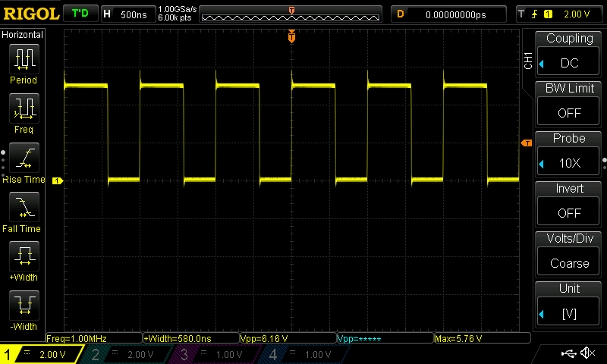Click the waveform memory overview bar
The image size is (607, 364).
[x=291, y=14]
